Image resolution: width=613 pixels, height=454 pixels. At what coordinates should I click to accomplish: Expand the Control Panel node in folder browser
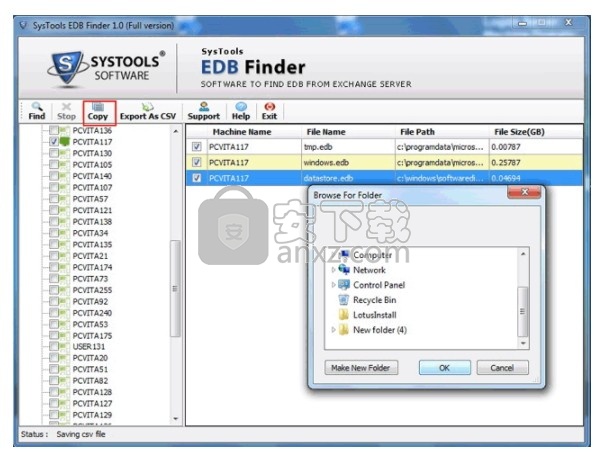pyautogui.click(x=333, y=285)
